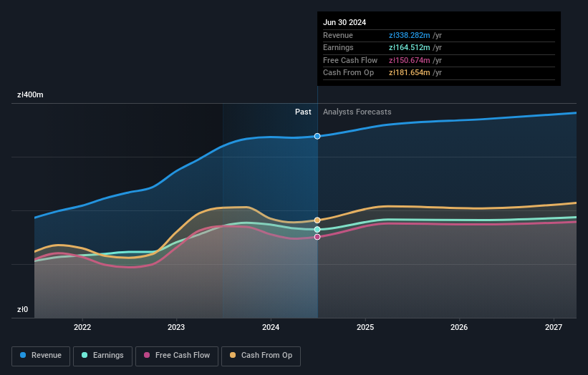588x375 pixels.
Task: Toggle the Cash From Op legend button
Action: coord(261,356)
